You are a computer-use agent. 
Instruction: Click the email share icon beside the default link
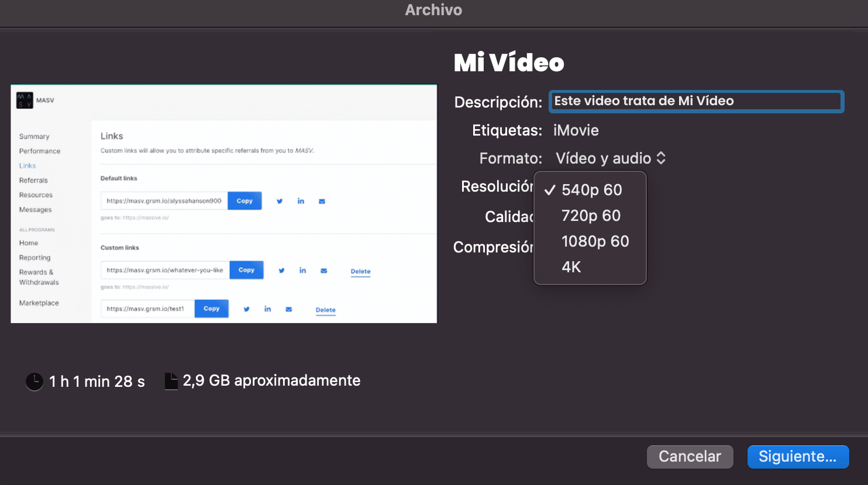tap(322, 200)
